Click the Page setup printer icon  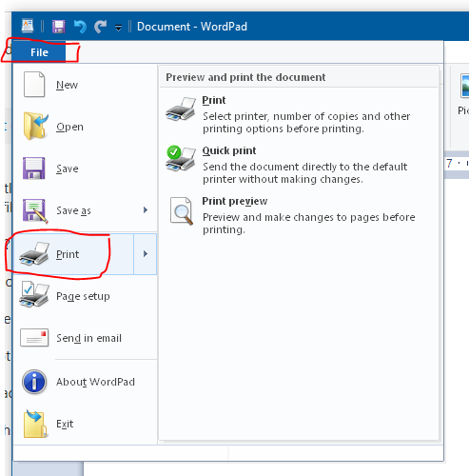coord(34,294)
